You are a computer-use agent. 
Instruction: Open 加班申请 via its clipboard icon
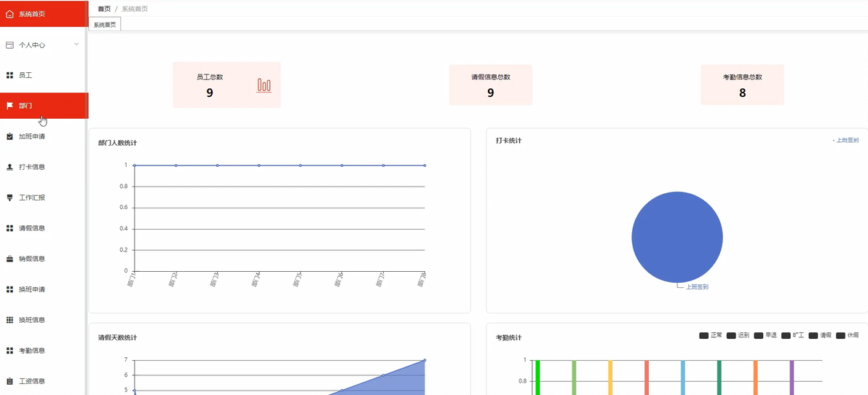tap(9, 136)
